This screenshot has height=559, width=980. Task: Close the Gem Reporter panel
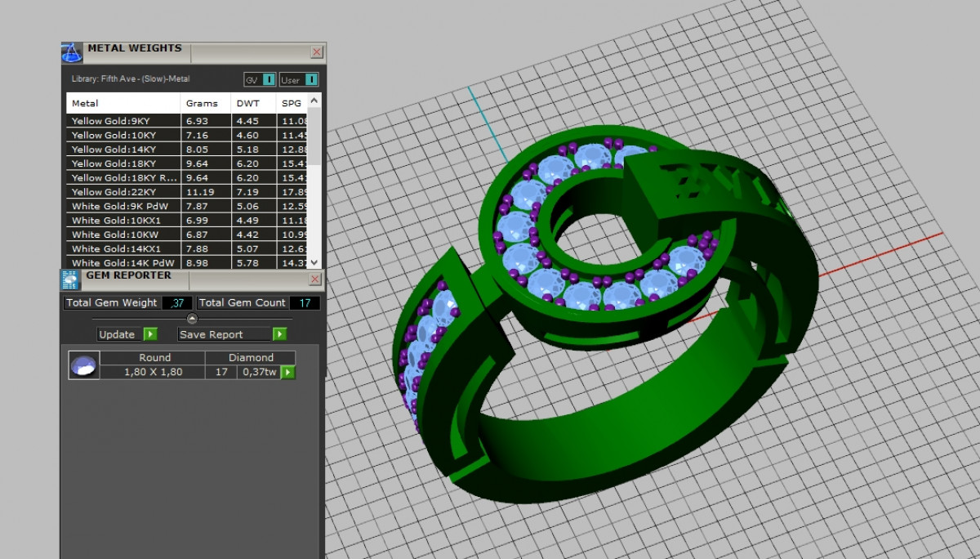click(x=317, y=279)
